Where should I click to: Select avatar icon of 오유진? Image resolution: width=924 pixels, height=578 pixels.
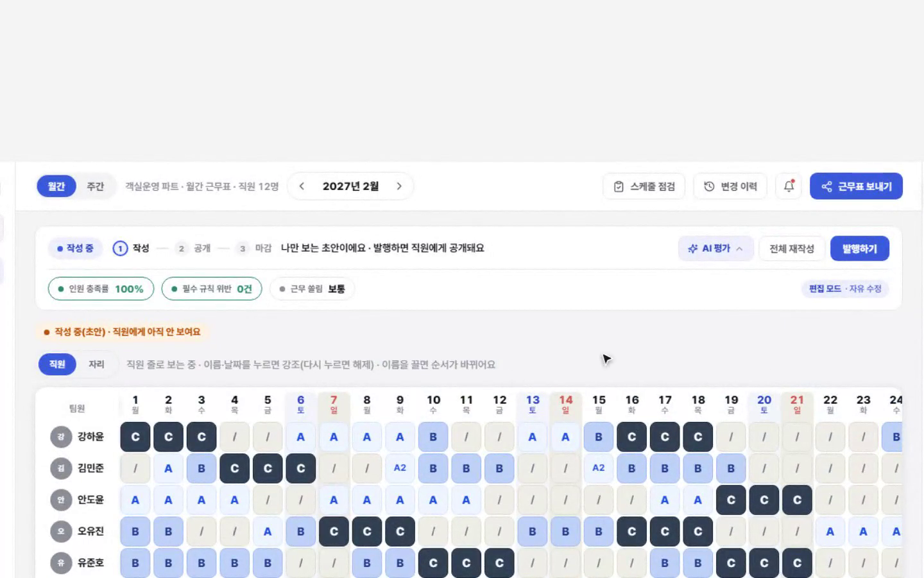coord(61,531)
